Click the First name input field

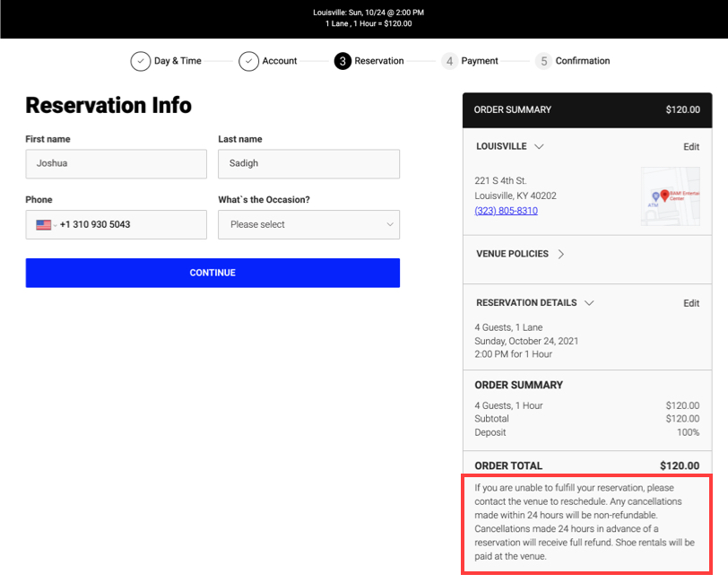(116, 164)
